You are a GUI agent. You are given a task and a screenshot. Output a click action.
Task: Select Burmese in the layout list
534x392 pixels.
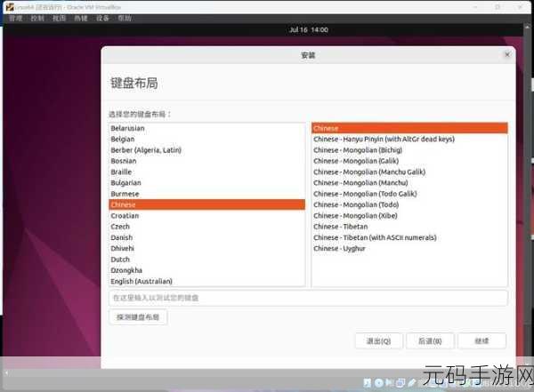coord(206,194)
